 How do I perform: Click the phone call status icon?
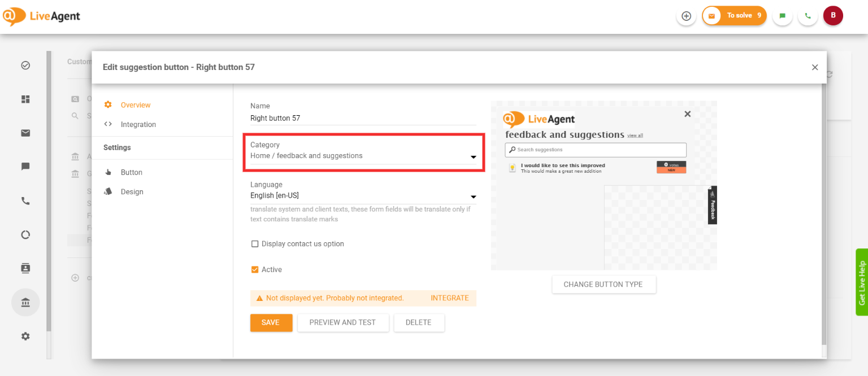(808, 16)
